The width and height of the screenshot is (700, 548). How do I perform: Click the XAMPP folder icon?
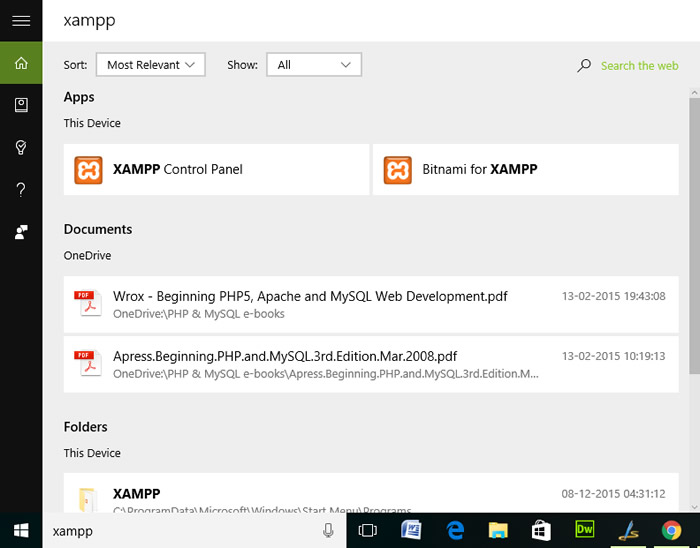(88, 499)
